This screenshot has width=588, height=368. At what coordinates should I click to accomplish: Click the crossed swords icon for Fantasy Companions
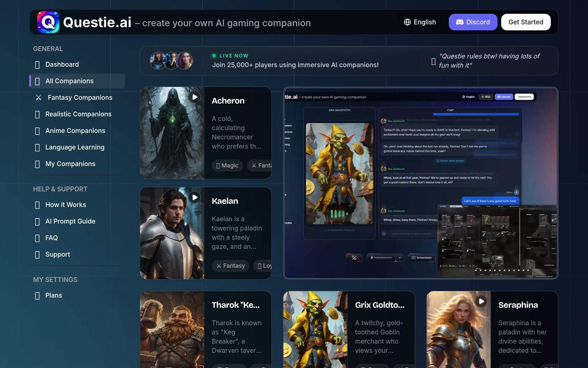tap(39, 98)
